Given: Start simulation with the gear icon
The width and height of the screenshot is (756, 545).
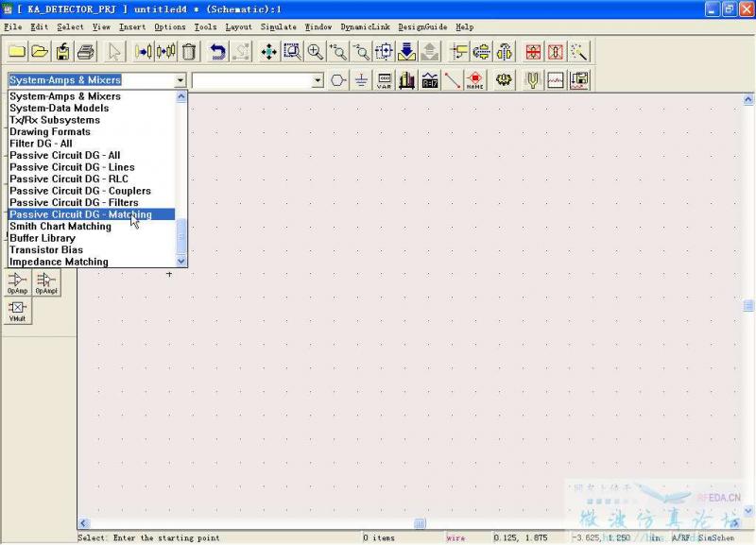Looking at the screenshot, I should pos(504,80).
